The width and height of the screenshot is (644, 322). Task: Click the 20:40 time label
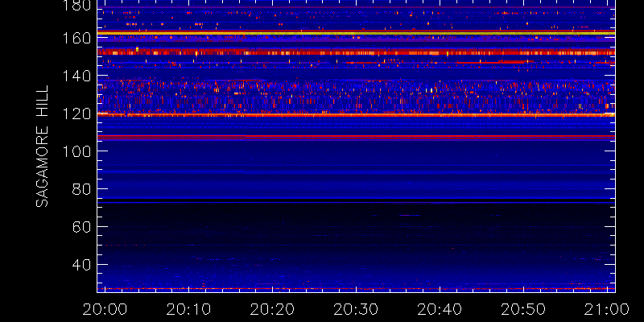coord(440,309)
